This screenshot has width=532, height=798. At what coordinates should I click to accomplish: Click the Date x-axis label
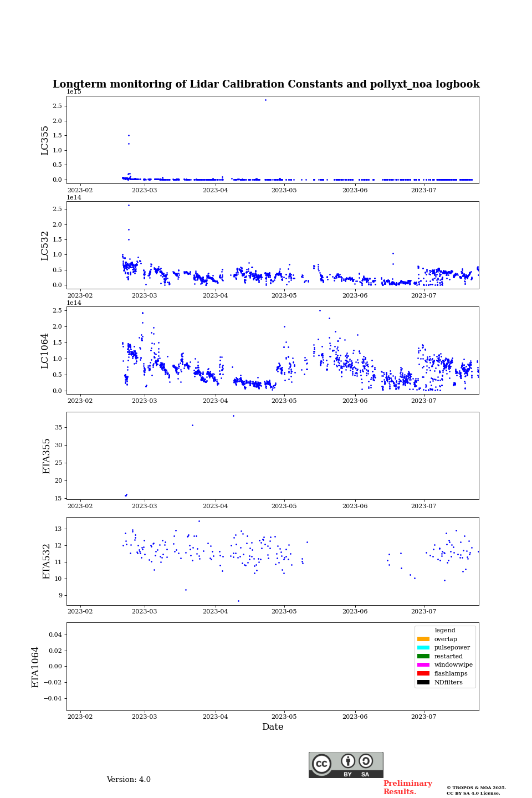[x=273, y=727]
